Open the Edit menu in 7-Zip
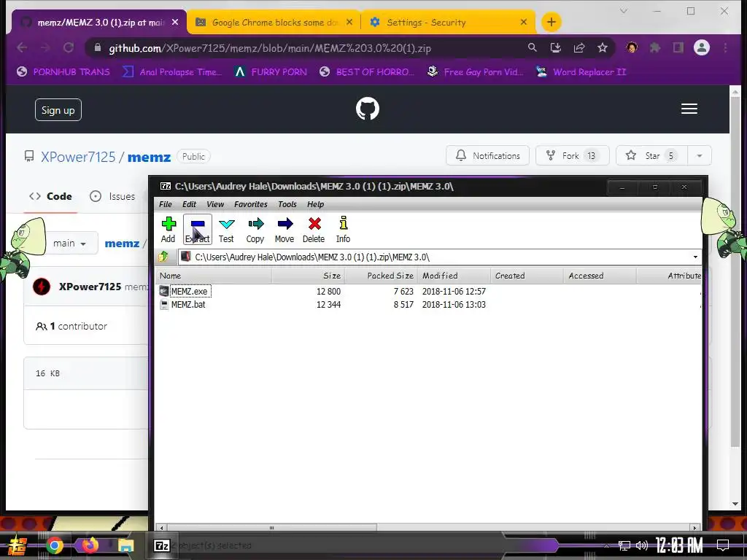Image resolution: width=747 pixels, height=560 pixels. click(x=189, y=204)
